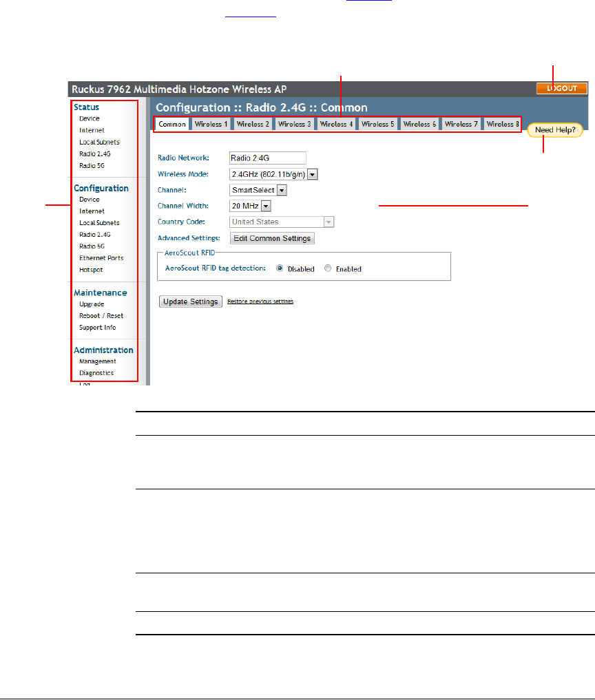Expand the Channel SmartSelect dropdown
This screenshot has width=595, height=700.
(x=282, y=190)
